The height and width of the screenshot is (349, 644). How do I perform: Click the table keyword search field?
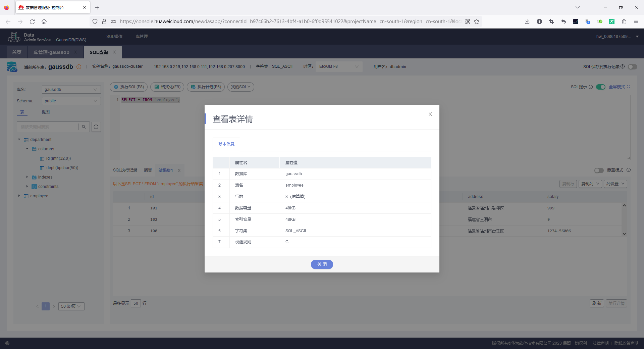[47, 127]
